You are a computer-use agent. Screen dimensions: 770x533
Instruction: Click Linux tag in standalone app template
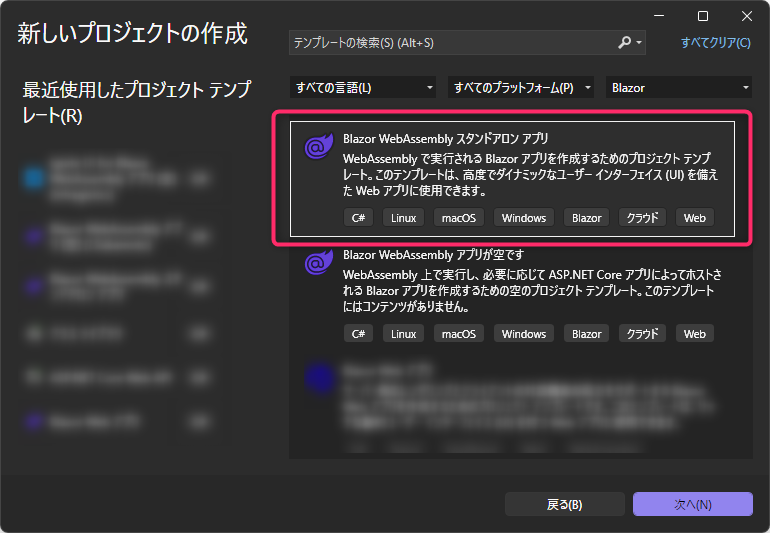click(404, 218)
